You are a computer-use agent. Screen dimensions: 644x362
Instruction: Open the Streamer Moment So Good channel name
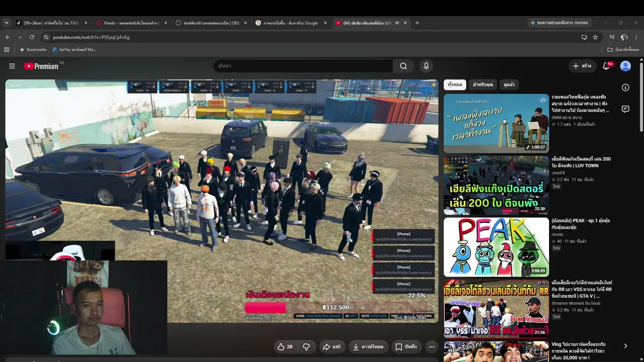click(576, 303)
